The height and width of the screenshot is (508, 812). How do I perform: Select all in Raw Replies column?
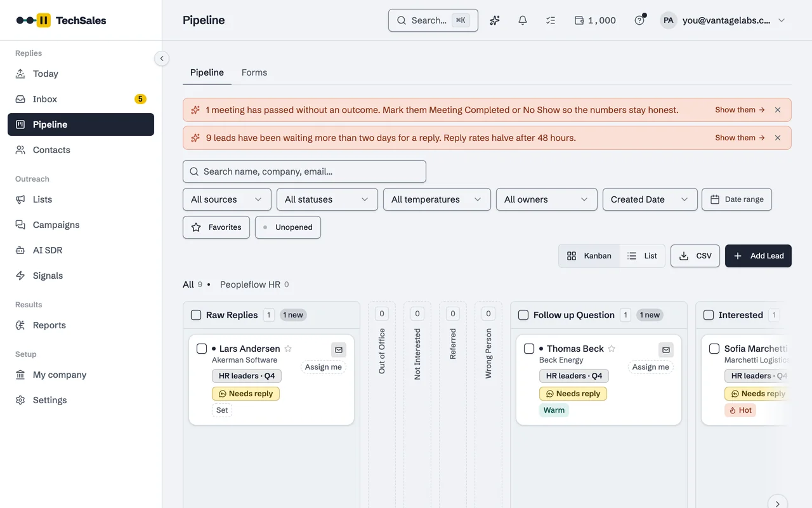(x=196, y=315)
